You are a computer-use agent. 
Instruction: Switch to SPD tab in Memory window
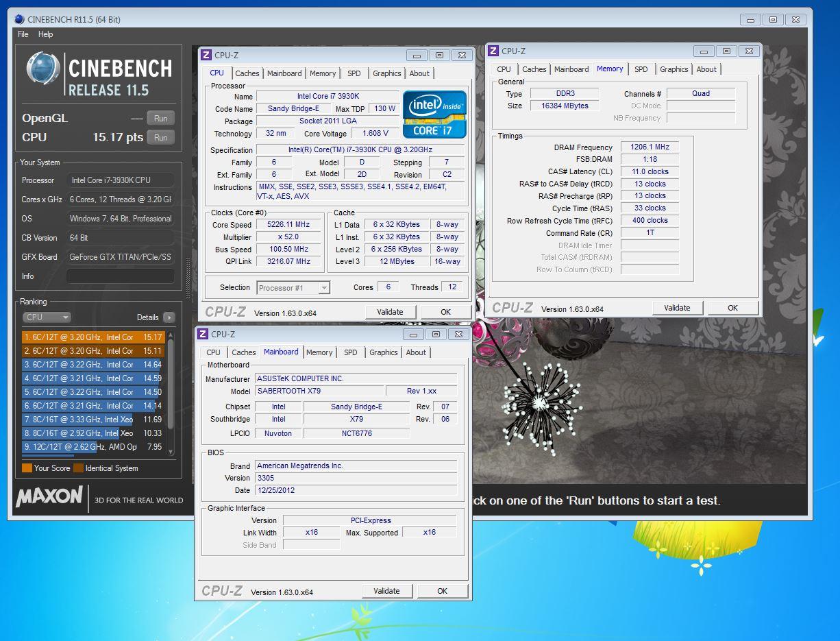click(641, 69)
